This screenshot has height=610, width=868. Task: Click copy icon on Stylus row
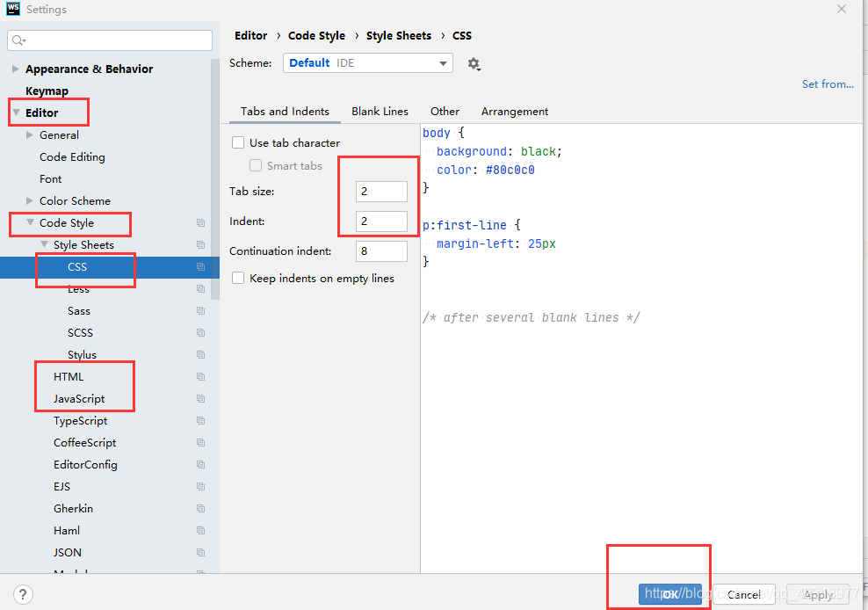[x=200, y=354]
